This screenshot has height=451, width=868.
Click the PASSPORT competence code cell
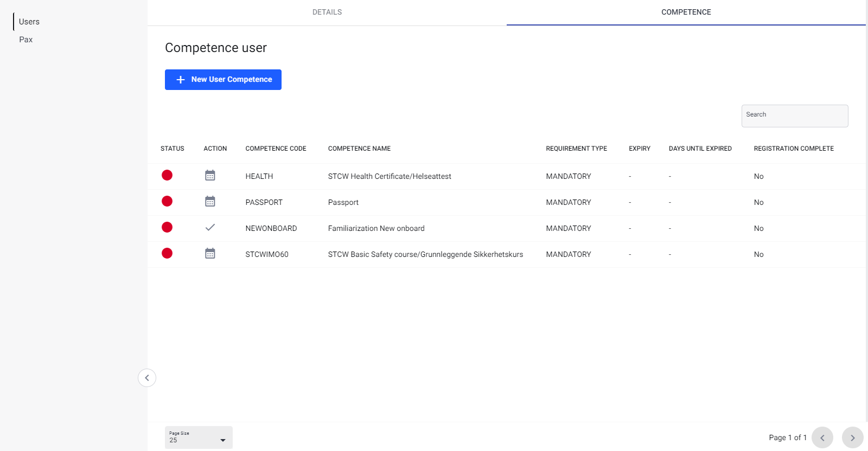click(264, 202)
